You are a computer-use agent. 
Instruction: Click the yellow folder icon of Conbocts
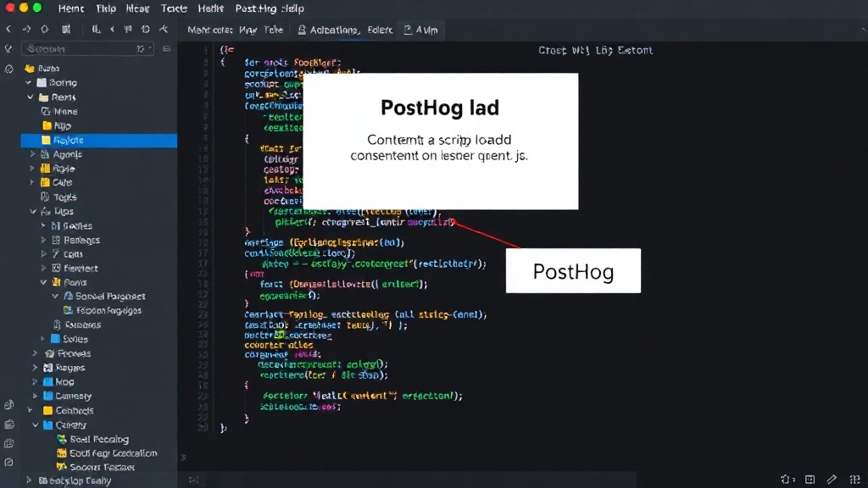[x=47, y=411]
